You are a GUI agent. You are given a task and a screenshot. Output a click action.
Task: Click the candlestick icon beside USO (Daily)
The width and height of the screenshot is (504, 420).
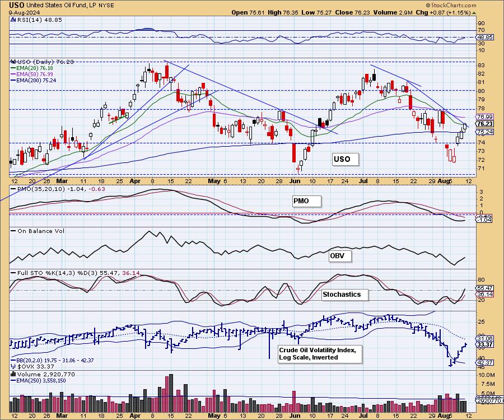click(x=13, y=62)
